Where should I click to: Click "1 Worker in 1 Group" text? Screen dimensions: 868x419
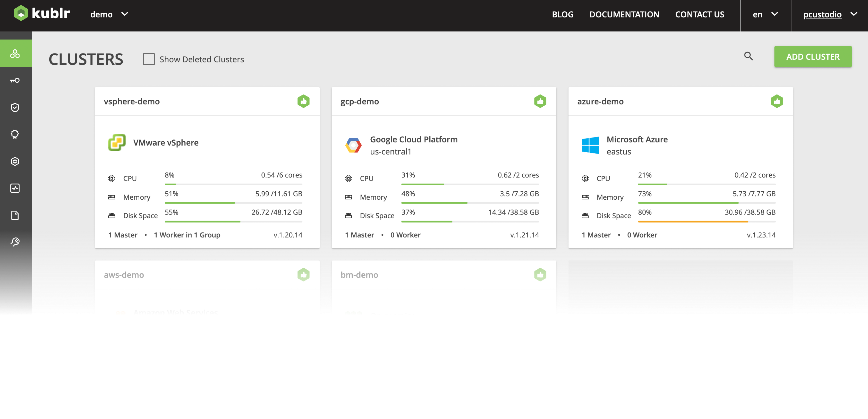187,235
